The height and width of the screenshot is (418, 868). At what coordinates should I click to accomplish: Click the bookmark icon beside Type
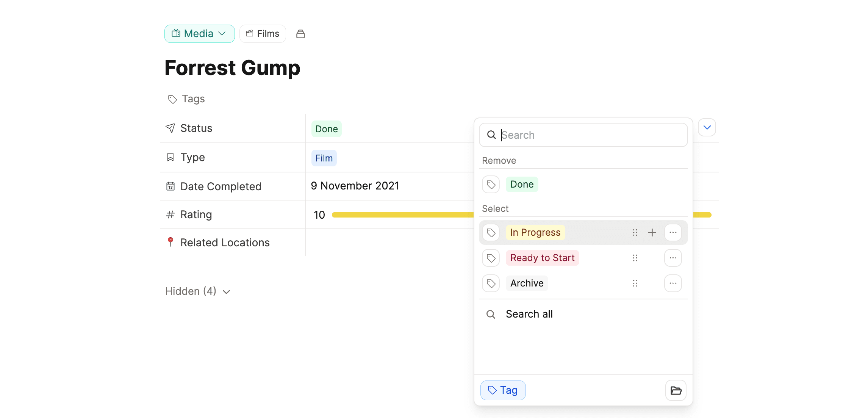(x=170, y=157)
